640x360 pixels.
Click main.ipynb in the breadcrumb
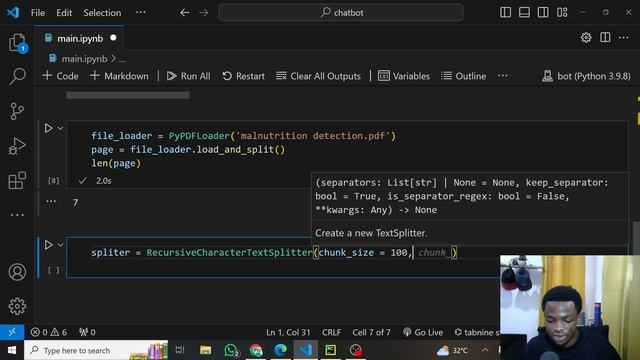click(84, 59)
